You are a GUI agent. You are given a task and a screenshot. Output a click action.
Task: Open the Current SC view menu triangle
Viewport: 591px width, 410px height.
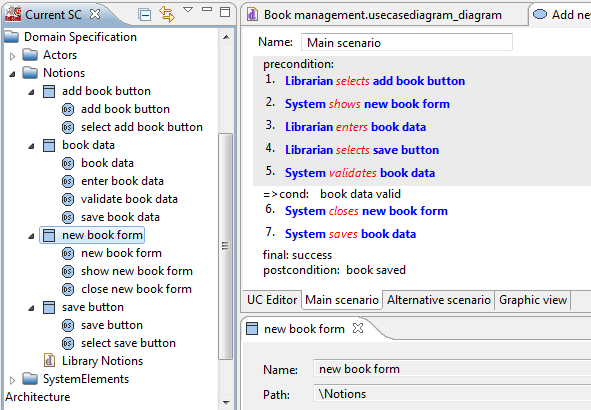[x=188, y=9]
